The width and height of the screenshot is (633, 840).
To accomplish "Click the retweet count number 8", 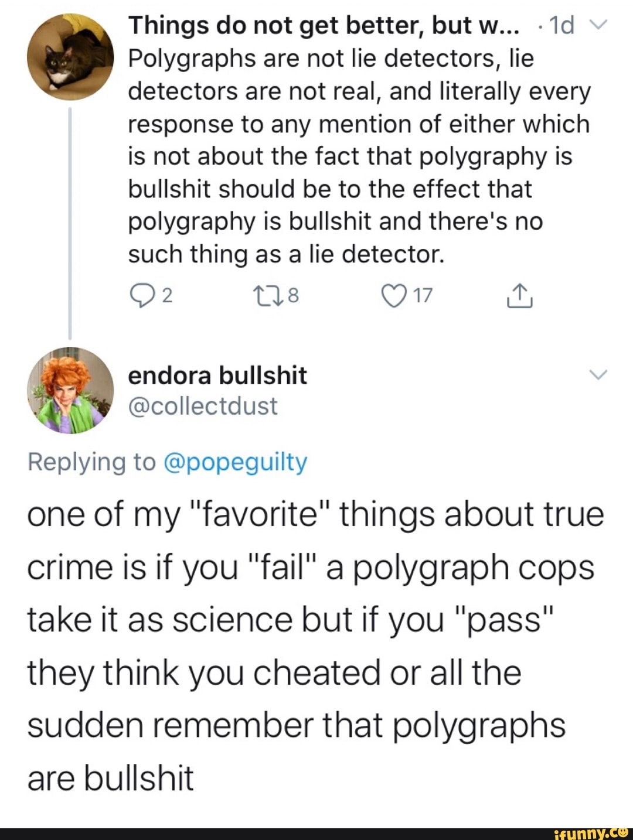I will [294, 296].
